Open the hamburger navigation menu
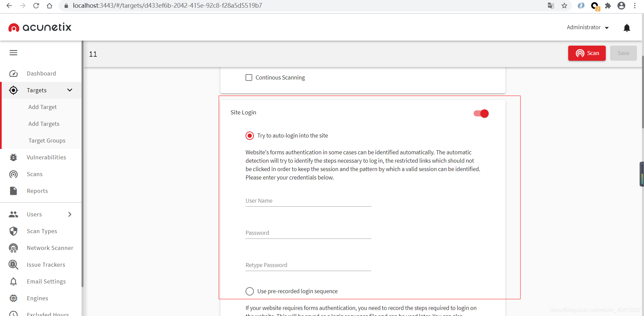This screenshot has width=644, height=316. coord(13,53)
